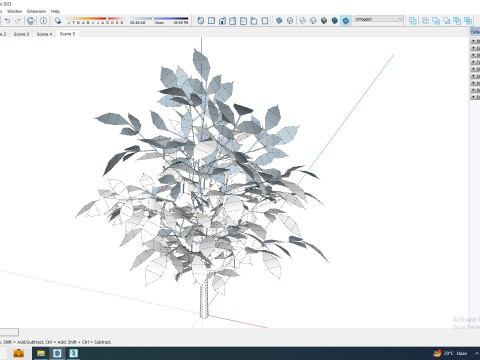Image resolution: width=480 pixels, height=360 pixels.
Task: Click the Measurements input box
Action: point(9,332)
